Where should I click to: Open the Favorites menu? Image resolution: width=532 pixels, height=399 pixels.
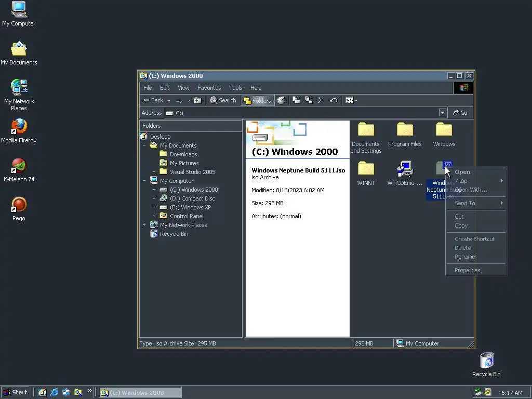pyautogui.click(x=209, y=88)
